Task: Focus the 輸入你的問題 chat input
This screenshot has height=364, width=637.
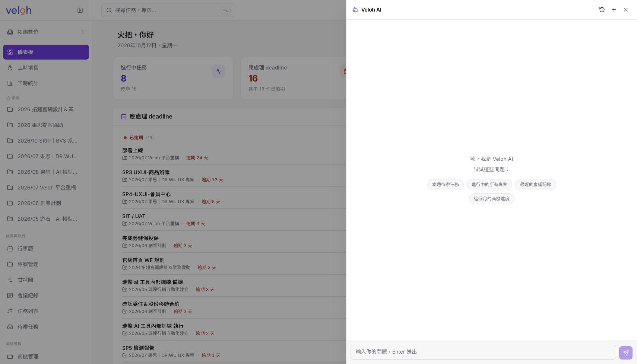Action: point(483,352)
